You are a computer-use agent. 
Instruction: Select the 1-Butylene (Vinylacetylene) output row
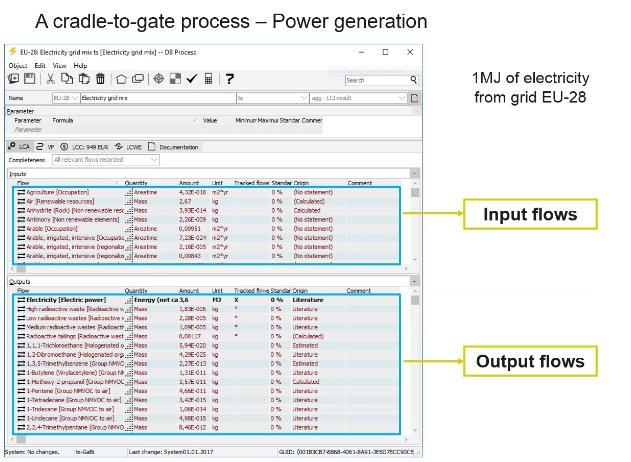[206, 373]
